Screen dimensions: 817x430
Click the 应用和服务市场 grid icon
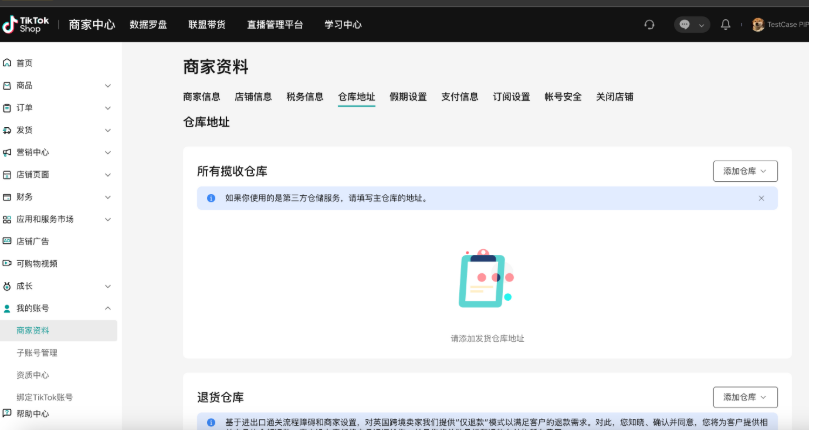pos(7,219)
